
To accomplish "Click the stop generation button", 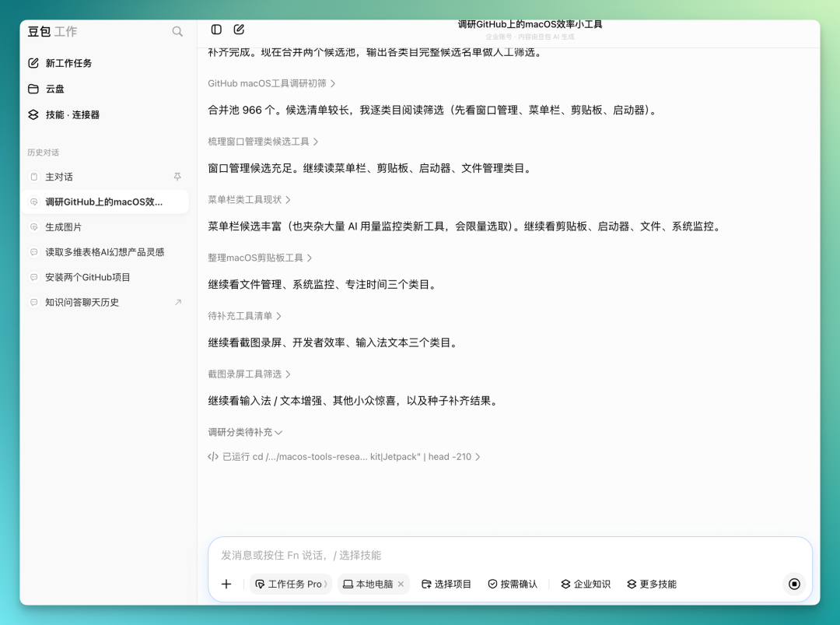I will 794,584.
